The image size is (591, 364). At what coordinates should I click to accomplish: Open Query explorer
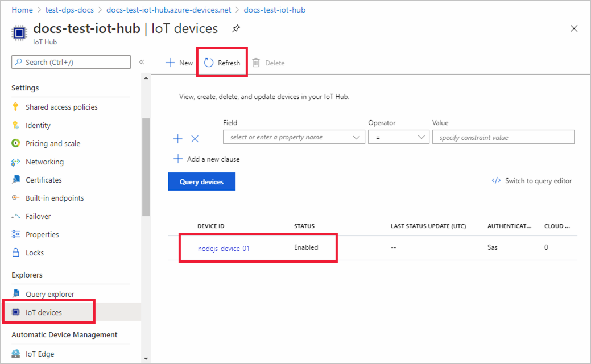(x=50, y=293)
